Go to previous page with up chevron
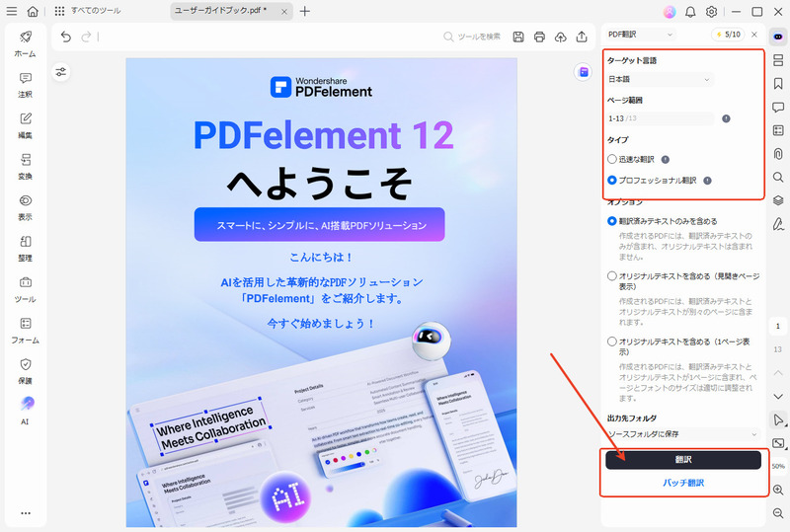The height and width of the screenshot is (532, 790). (x=778, y=372)
